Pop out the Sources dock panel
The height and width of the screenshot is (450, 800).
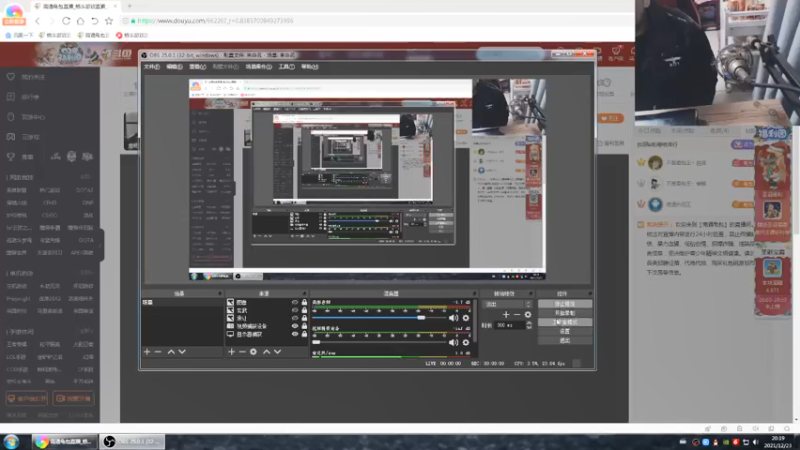[304, 294]
